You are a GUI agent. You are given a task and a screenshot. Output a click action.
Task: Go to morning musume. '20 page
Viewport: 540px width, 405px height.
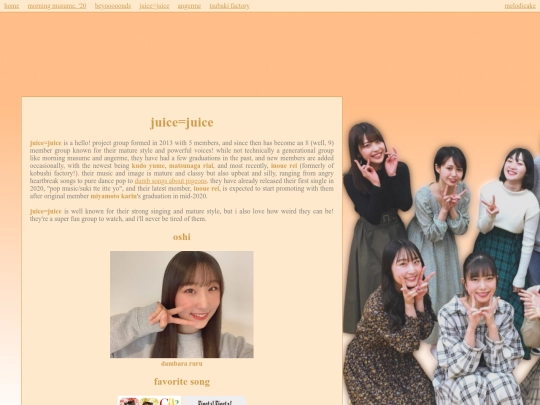pos(57,6)
